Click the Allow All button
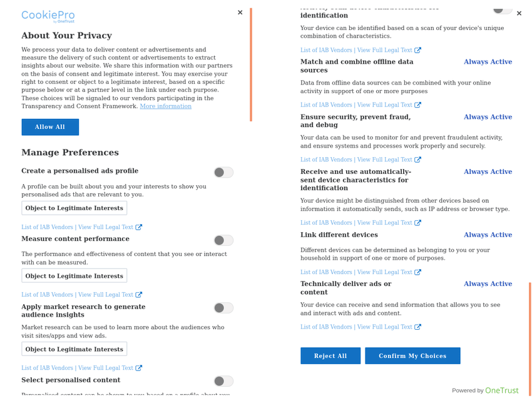 tap(50, 127)
